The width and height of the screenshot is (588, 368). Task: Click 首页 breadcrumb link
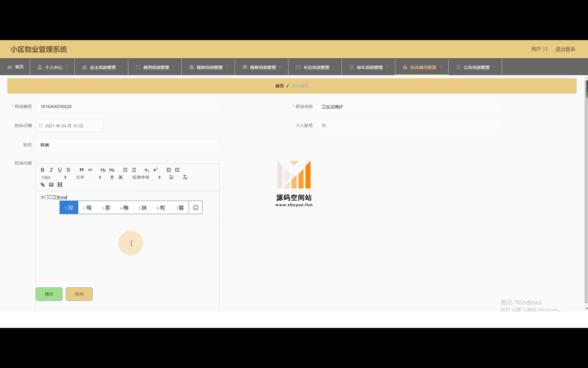[x=280, y=86]
